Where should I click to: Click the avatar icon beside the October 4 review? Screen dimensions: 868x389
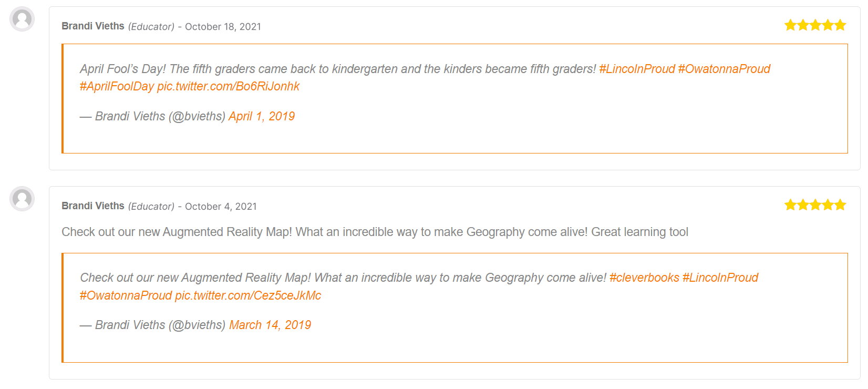click(22, 199)
